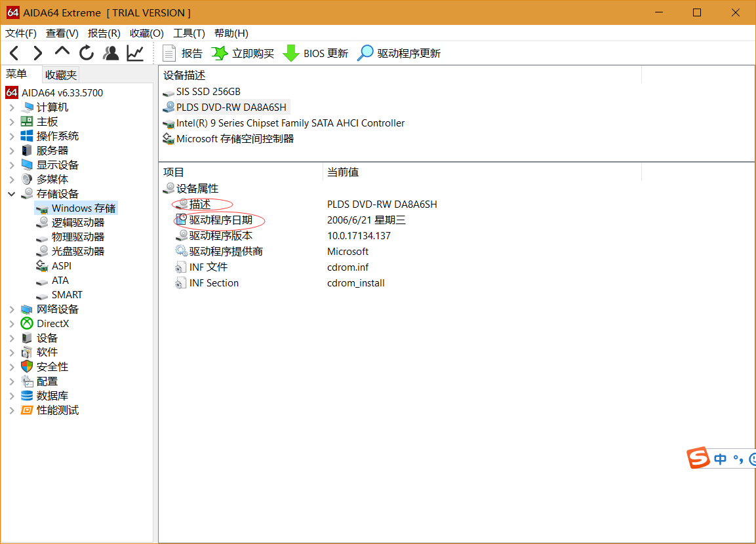This screenshot has width=756, height=544.
Task: Click the Refresh icon in toolbar
Action: coord(87,53)
